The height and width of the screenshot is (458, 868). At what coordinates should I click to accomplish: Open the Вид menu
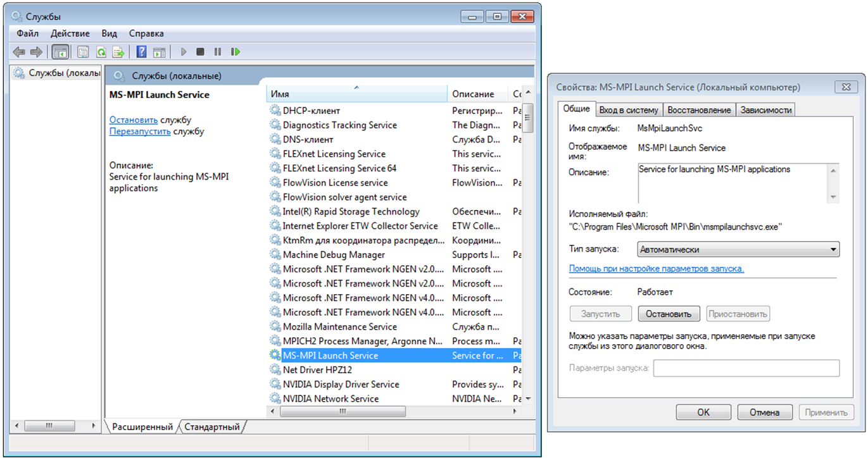click(x=110, y=34)
